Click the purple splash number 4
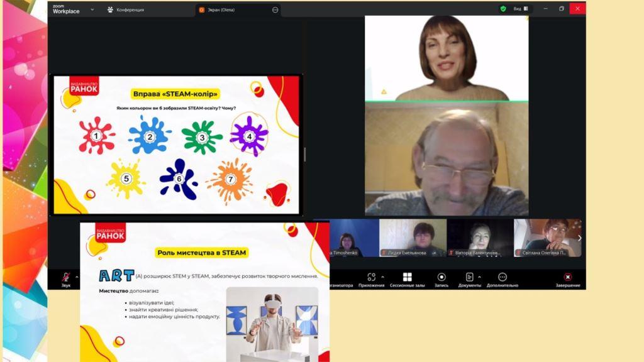644x362 pixels. point(249,136)
